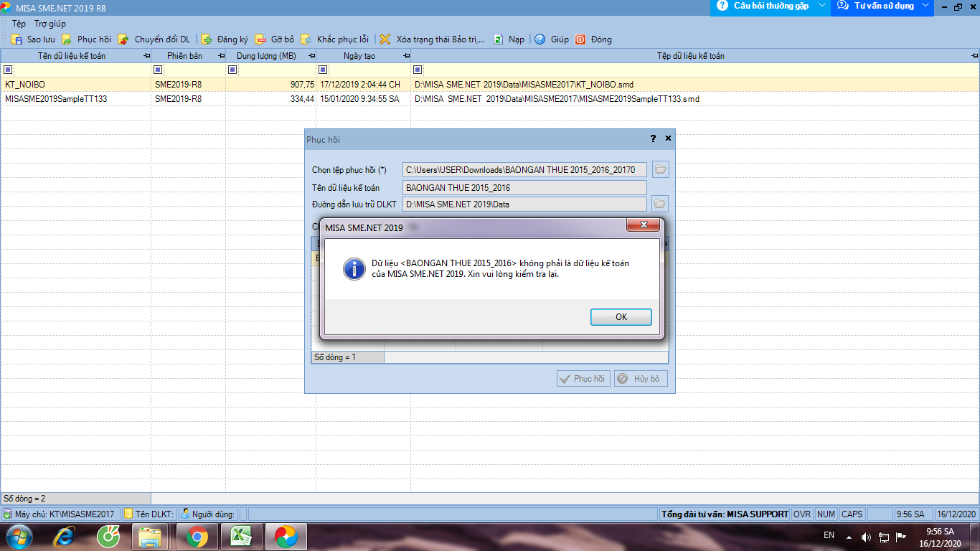Click the Hủy bỏ button

pyautogui.click(x=641, y=379)
